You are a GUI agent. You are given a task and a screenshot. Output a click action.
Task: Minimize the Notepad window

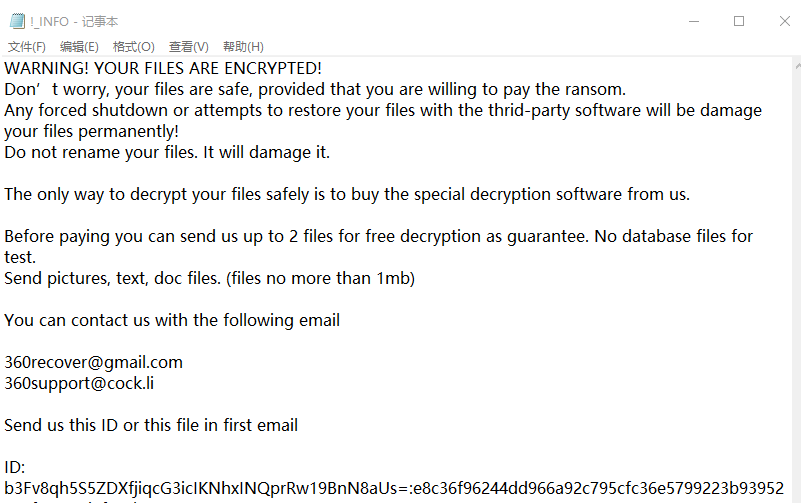coord(692,21)
